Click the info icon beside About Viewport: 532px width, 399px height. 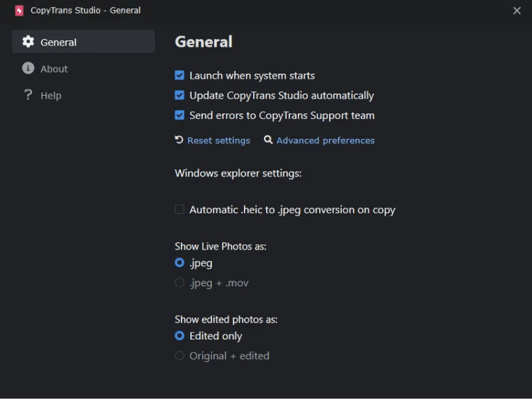coord(28,69)
